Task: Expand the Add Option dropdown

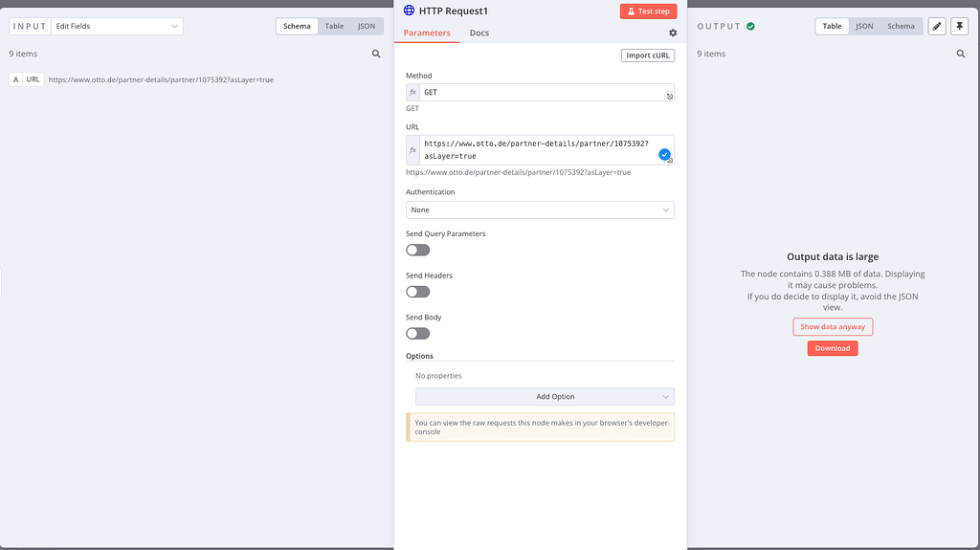Action: [x=545, y=397]
